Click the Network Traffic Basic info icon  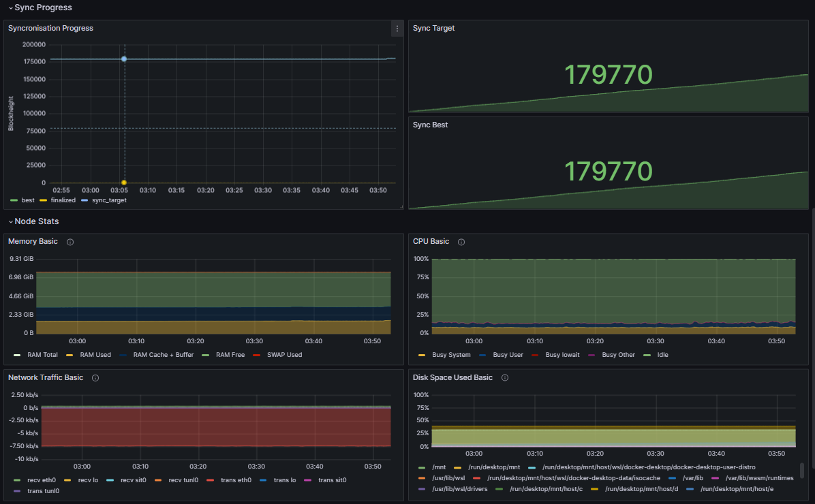point(95,377)
